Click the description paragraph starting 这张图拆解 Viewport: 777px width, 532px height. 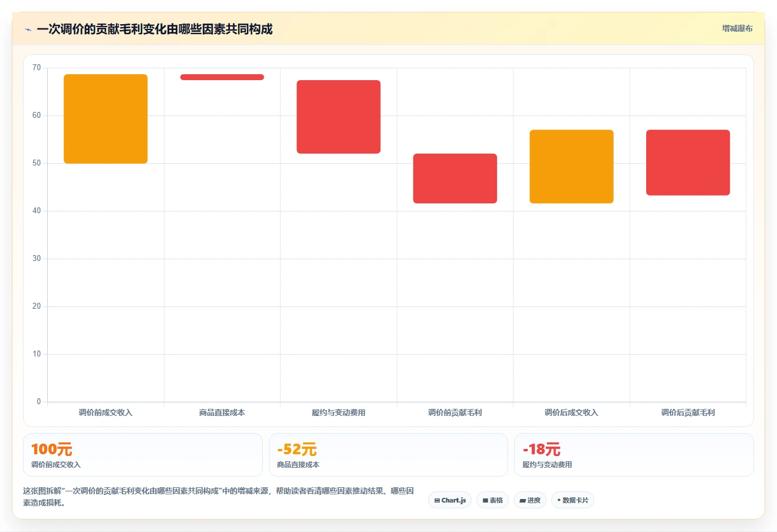219,497
